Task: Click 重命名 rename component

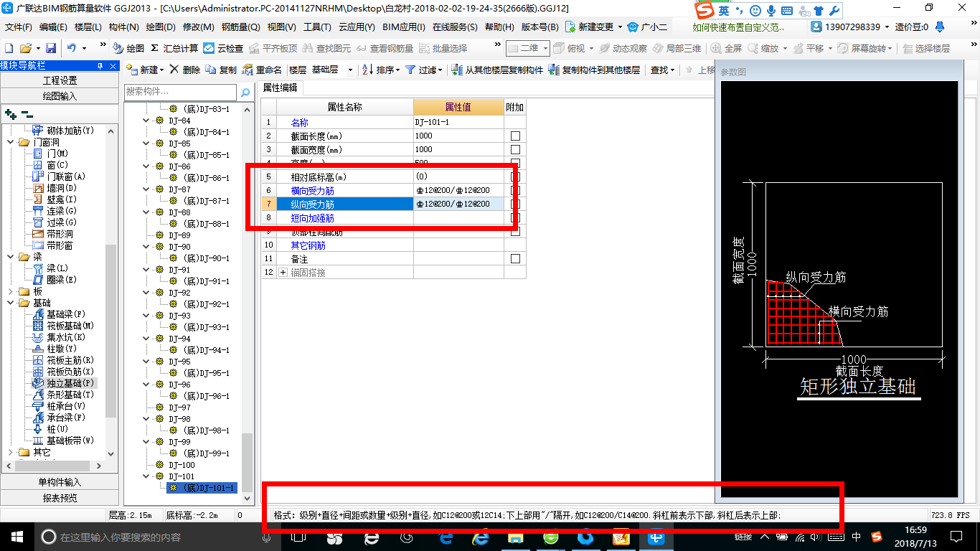Action: point(262,70)
